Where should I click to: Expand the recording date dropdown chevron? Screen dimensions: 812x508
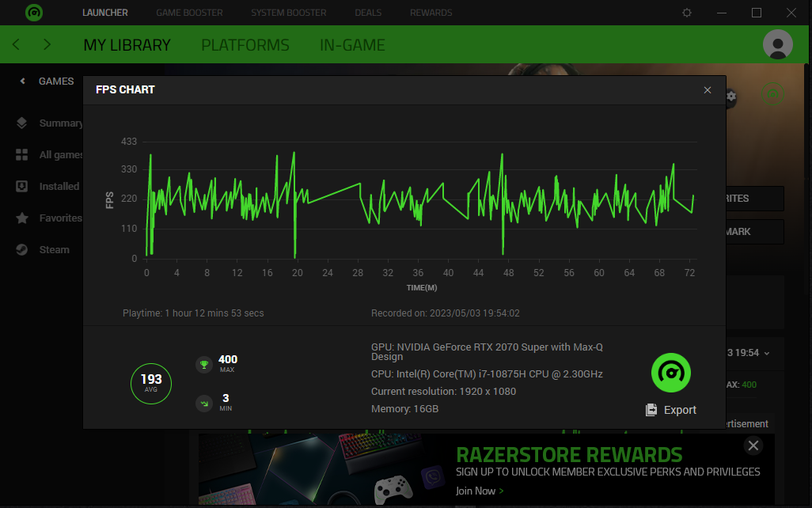(767, 353)
